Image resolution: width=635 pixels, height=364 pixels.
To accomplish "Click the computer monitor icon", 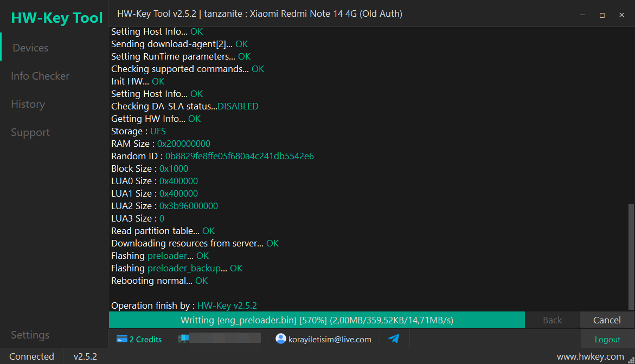I will point(183,339).
